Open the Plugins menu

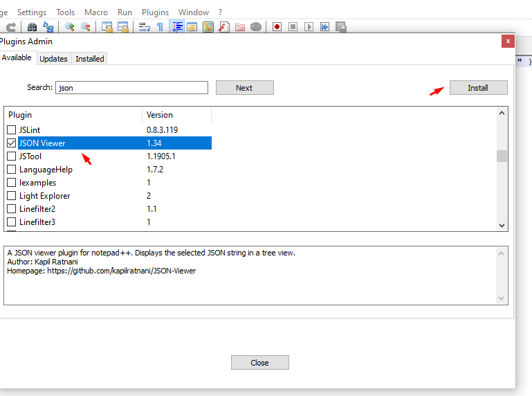point(155,12)
